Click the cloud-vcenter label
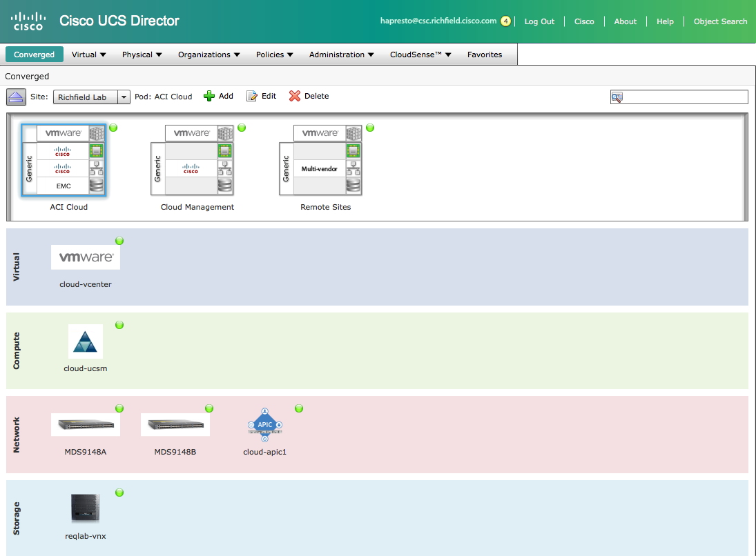Viewport: 756px width, 556px height. [x=86, y=284]
